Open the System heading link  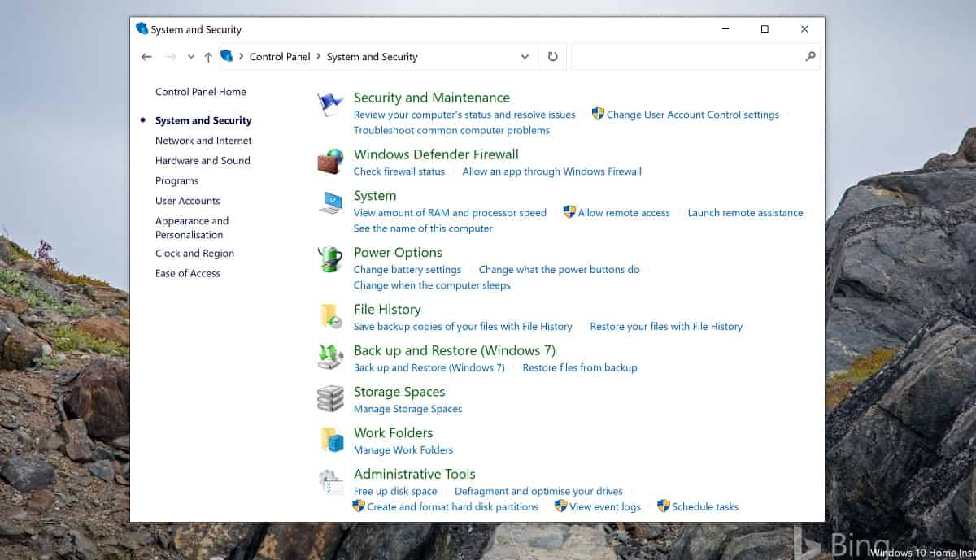pos(375,196)
